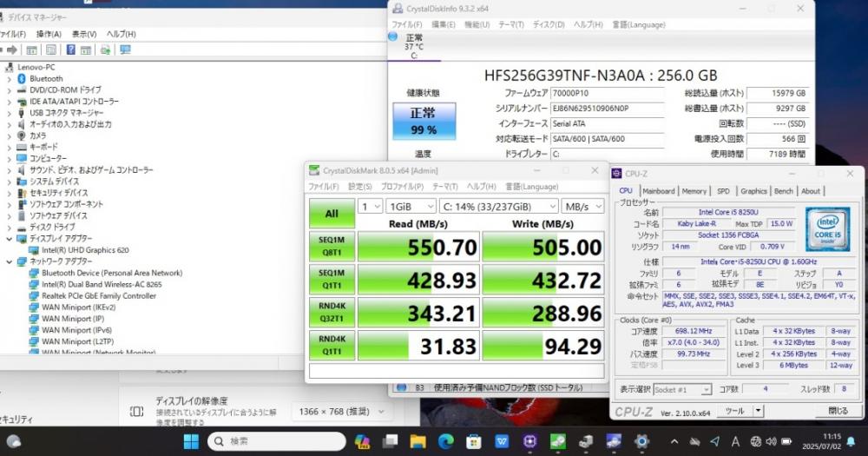
Task: Open 機能(U) menu in CrystalDiskInfo
Action: click(477, 25)
